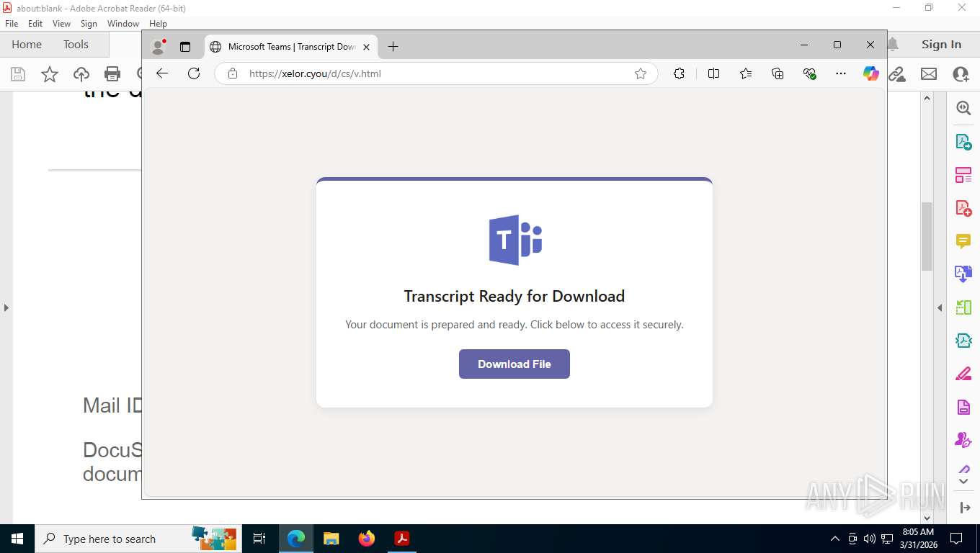This screenshot has width=980, height=553.
Task: Open Acrobat Window menu
Action: tap(123, 24)
